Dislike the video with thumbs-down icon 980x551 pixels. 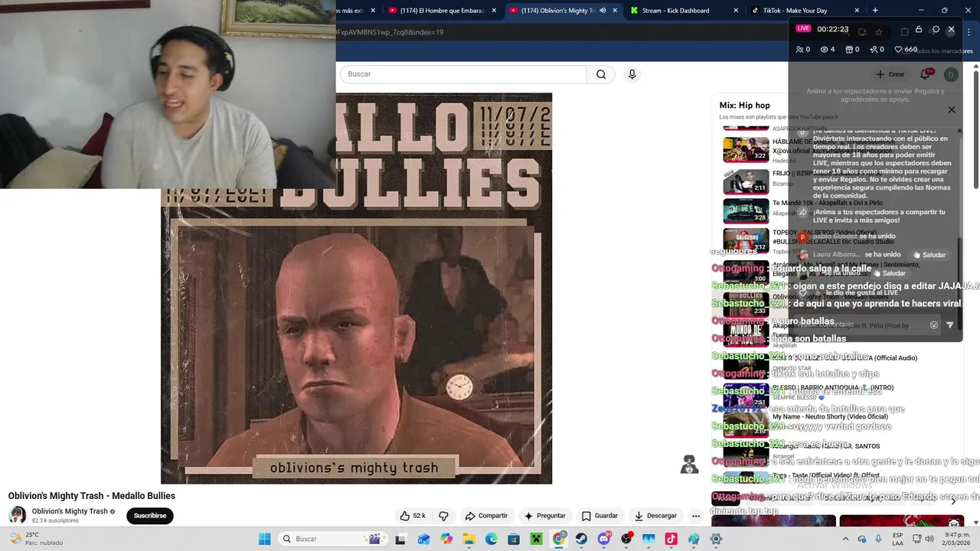(443, 516)
